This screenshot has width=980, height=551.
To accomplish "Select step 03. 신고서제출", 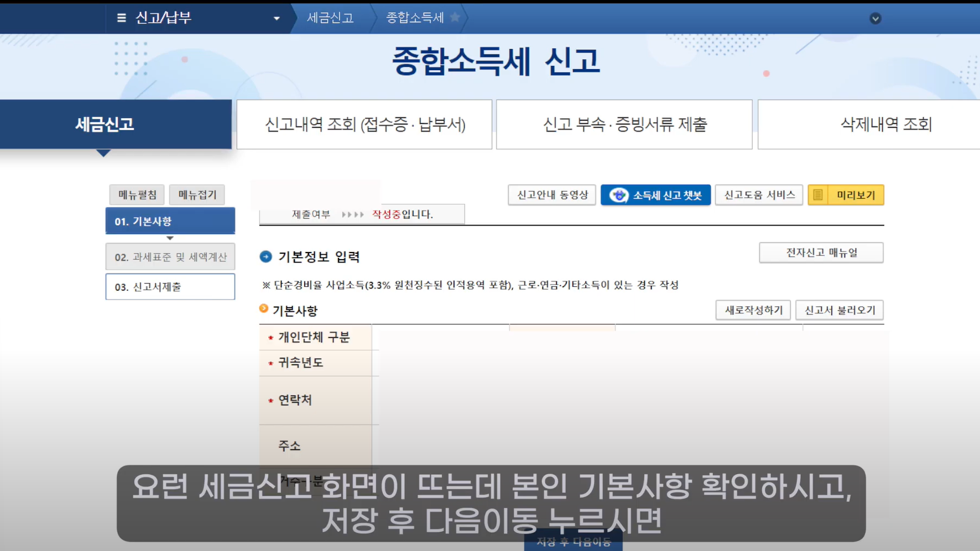I will [170, 287].
